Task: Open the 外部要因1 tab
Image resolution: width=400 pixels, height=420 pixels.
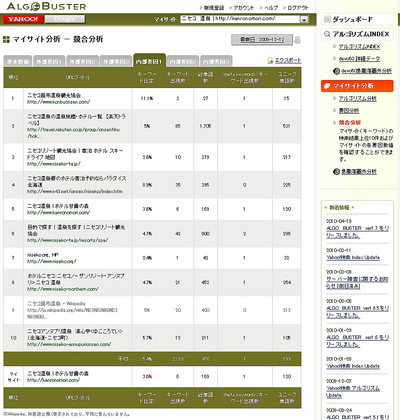Action: point(49,61)
